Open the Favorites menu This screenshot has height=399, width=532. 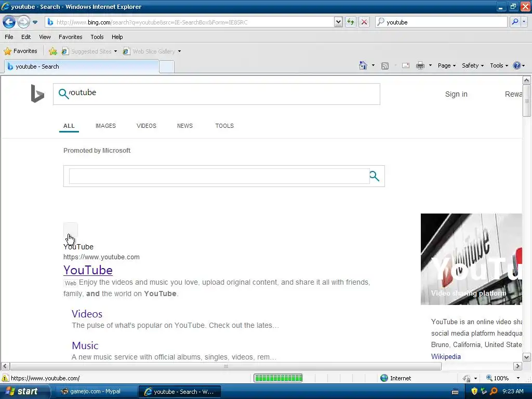tap(70, 37)
